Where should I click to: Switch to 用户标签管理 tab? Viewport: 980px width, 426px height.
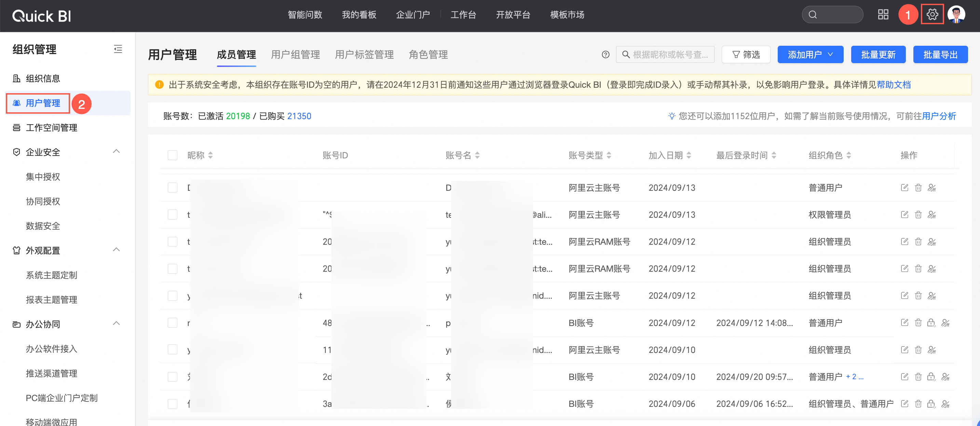pyautogui.click(x=364, y=55)
